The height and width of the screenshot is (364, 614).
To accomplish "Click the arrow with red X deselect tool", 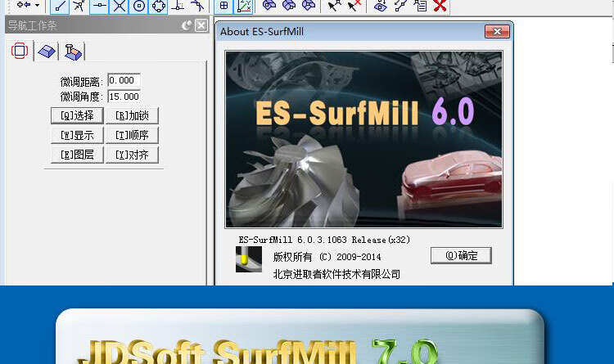I will 354,6.
